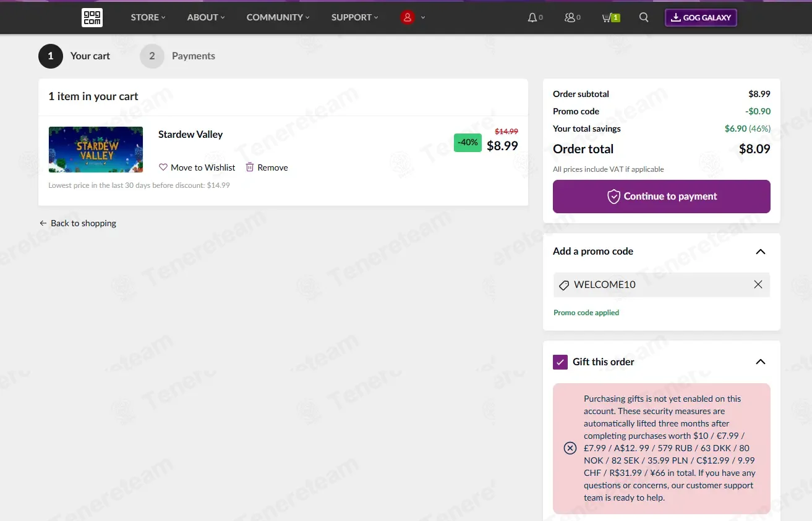
Task: Check notifications bell icon
Action: [532, 17]
